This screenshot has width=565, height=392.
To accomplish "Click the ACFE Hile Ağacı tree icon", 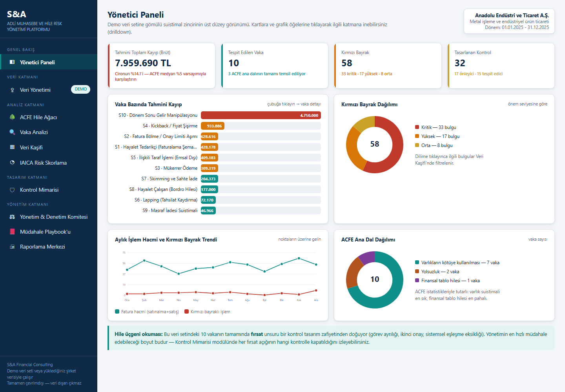I will click(12, 117).
